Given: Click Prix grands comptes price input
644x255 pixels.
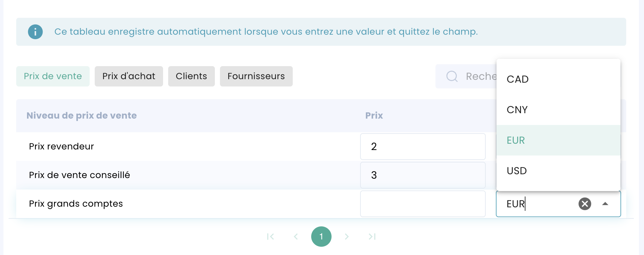Looking at the screenshot, I should click(x=423, y=204).
